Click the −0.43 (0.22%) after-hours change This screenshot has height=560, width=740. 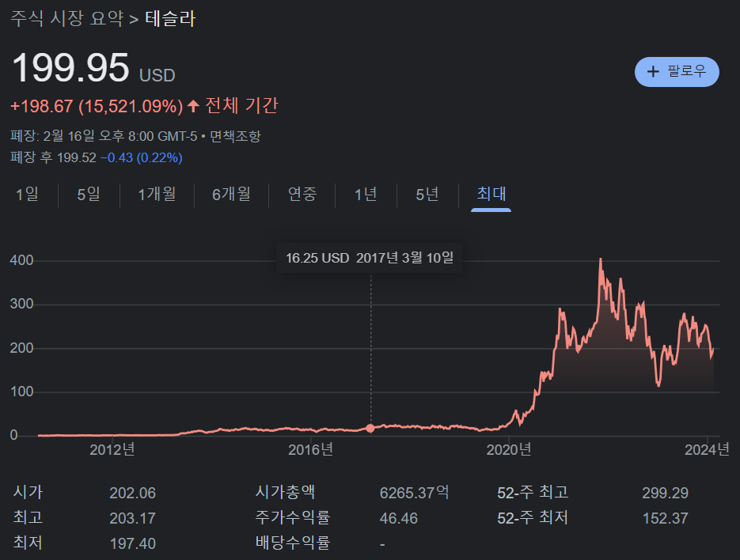(x=141, y=157)
